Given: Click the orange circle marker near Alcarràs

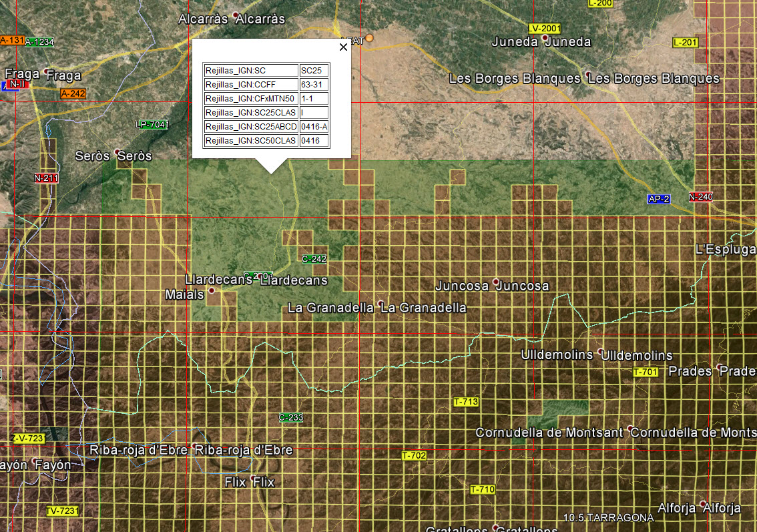Looking at the screenshot, I should click(369, 39).
